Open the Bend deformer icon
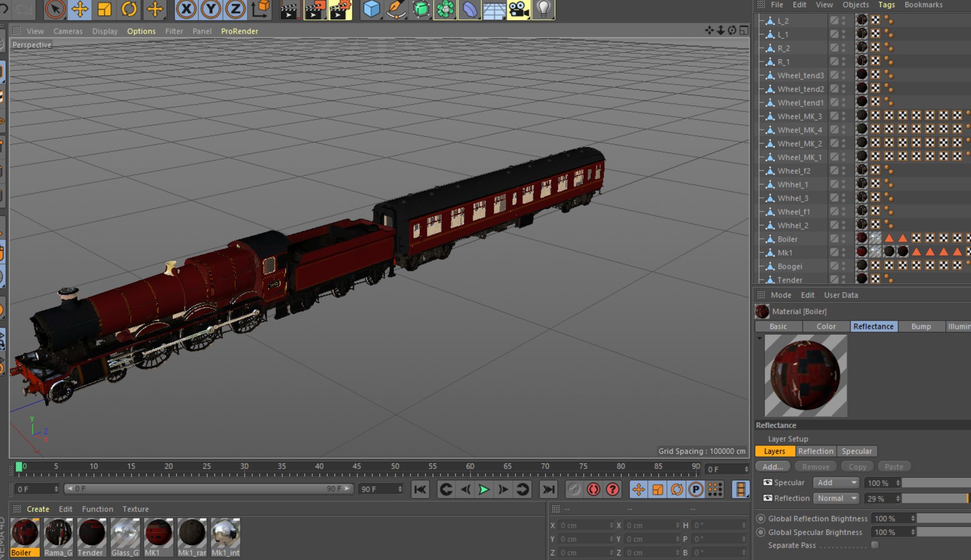Image resolution: width=971 pixels, height=560 pixels. click(x=470, y=9)
